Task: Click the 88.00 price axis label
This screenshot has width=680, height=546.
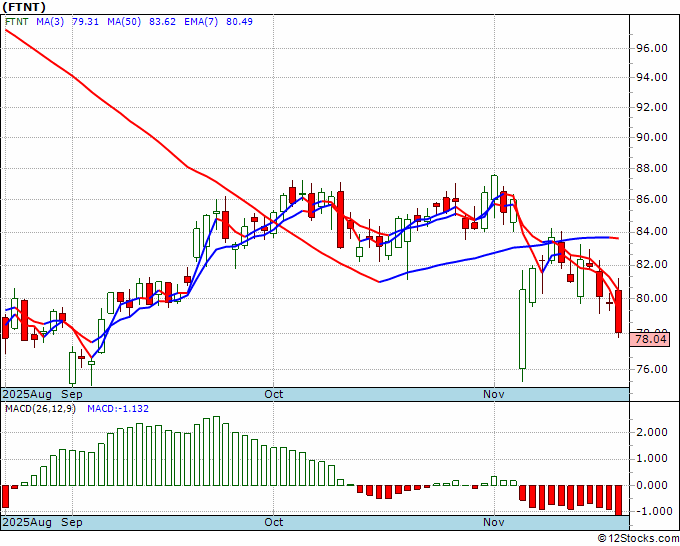Action: [x=652, y=168]
